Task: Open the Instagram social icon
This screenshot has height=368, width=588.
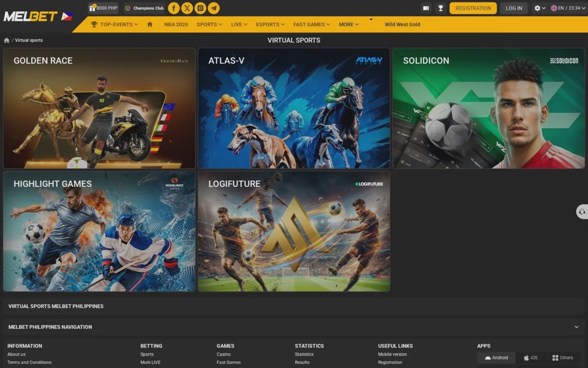Action: click(x=200, y=8)
